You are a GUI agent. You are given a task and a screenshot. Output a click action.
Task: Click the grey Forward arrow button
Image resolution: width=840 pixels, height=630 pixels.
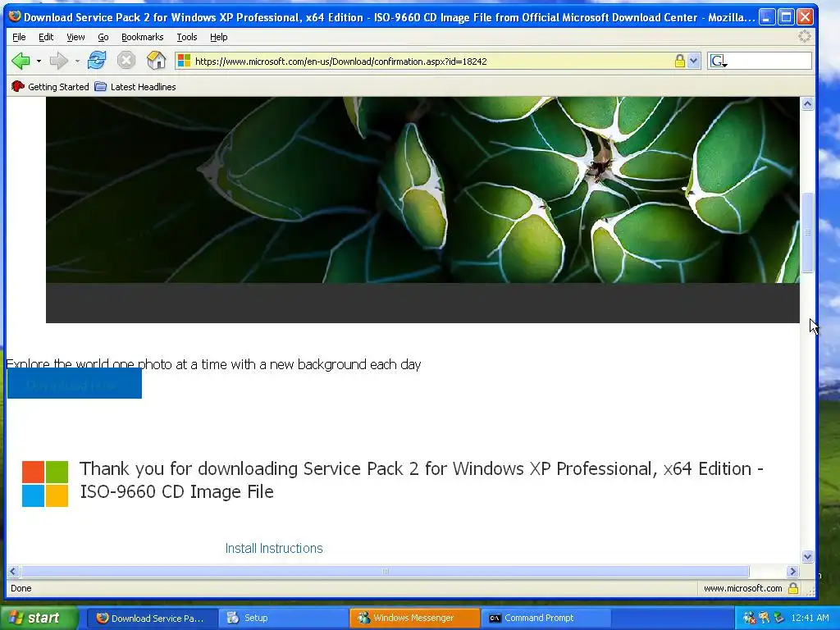pos(58,61)
